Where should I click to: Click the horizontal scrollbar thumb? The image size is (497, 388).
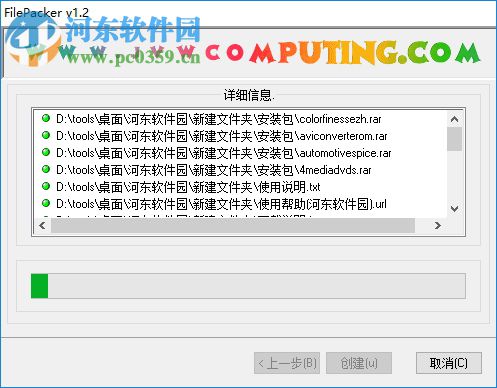pos(233,226)
